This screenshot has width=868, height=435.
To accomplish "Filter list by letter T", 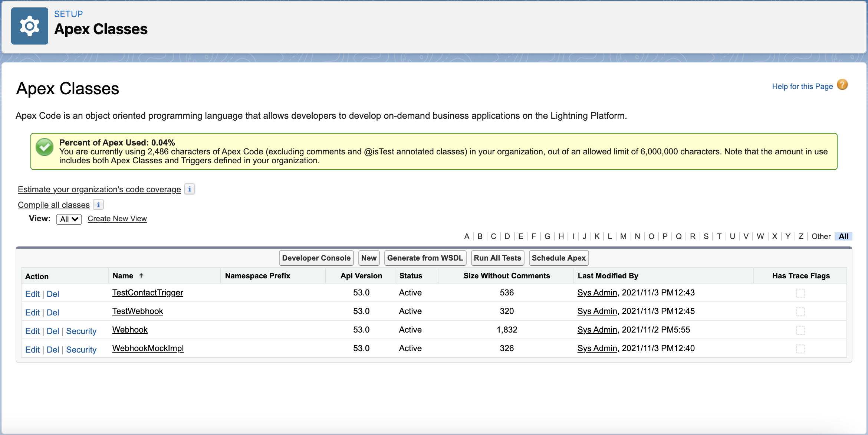I will 719,236.
